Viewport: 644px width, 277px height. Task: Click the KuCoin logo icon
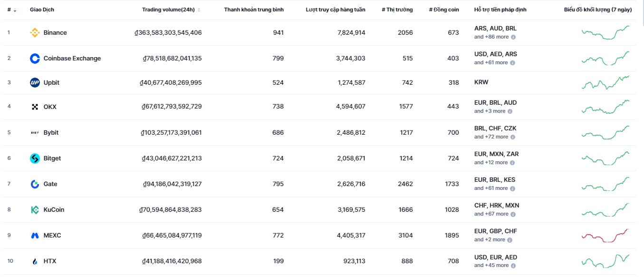click(x=35, y=210)
